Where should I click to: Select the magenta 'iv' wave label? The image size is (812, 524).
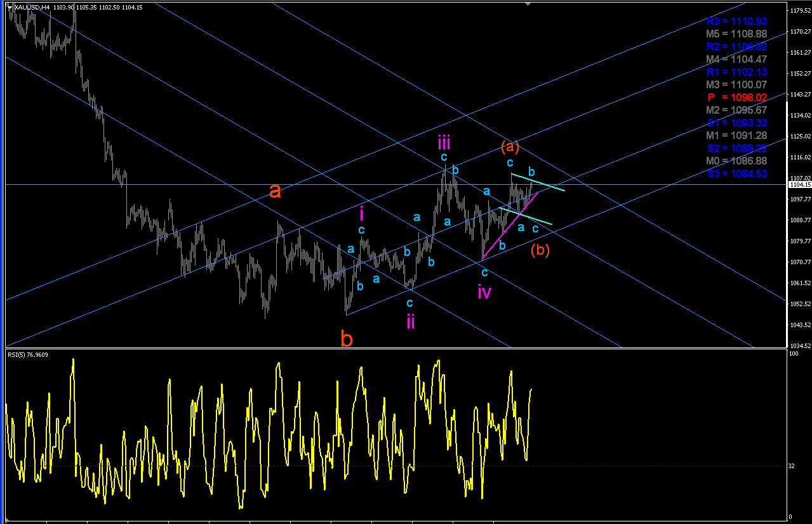(x=484, y=292)
